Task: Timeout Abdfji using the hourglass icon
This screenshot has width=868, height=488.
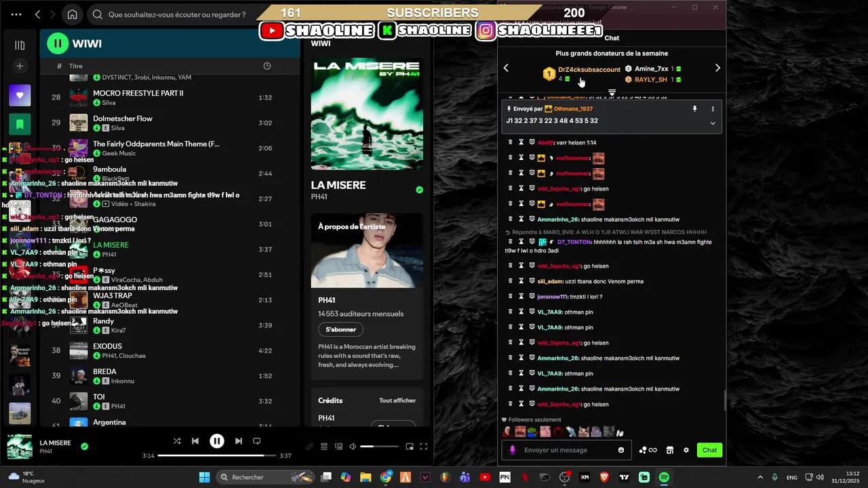Action: point(521,142)
